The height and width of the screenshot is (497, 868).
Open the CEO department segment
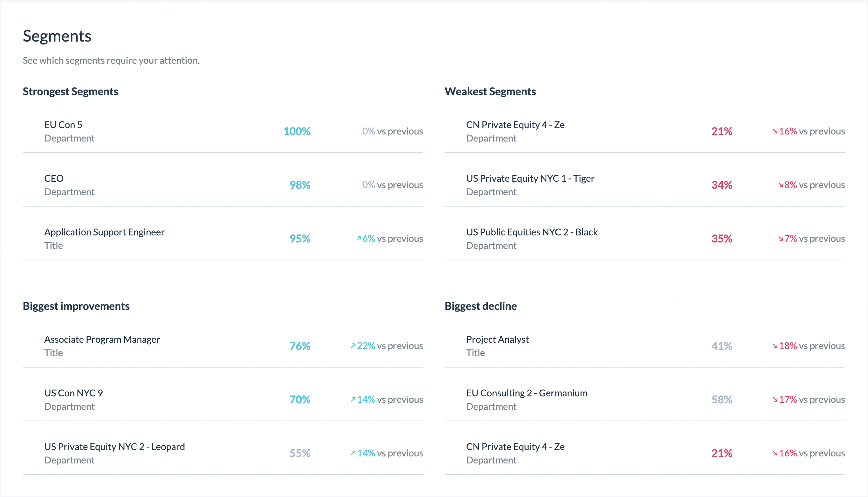pyautogui.click(x=223, y=185)
